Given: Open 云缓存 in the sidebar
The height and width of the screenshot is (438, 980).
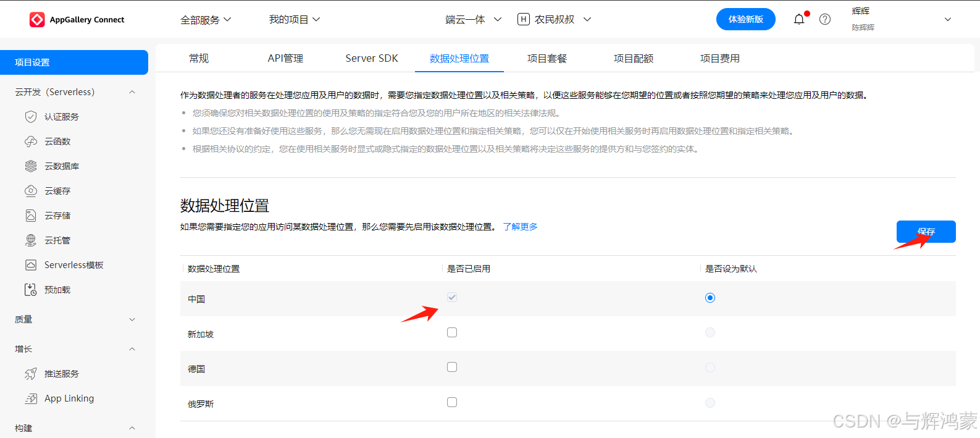Looking at the screenshot, I should coord(57,191).
